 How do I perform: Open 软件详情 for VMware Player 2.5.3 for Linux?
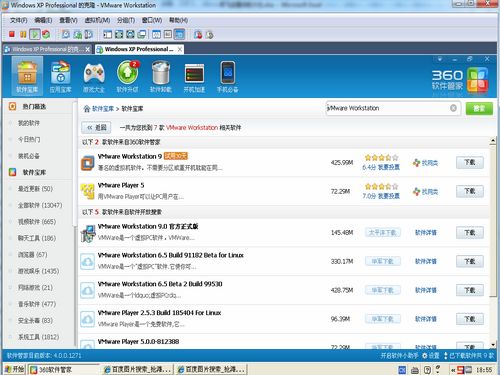tap(426, 319)
